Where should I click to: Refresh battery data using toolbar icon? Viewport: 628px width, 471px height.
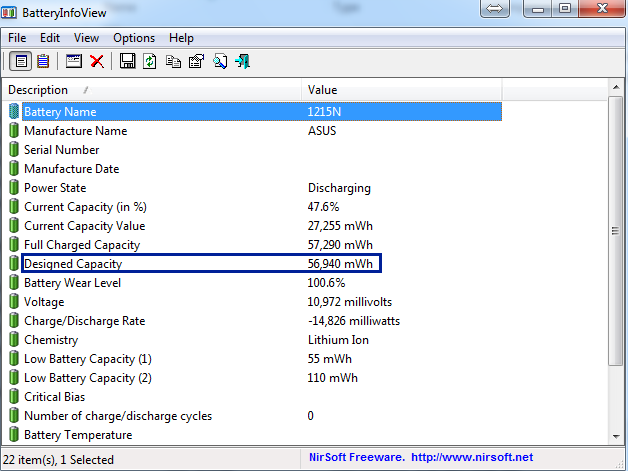click(x=150, y=61)
